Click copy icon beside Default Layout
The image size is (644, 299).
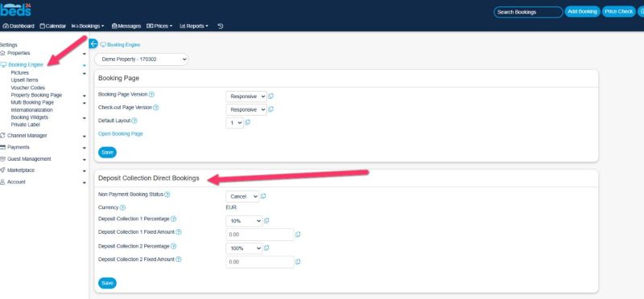point(248,122)
